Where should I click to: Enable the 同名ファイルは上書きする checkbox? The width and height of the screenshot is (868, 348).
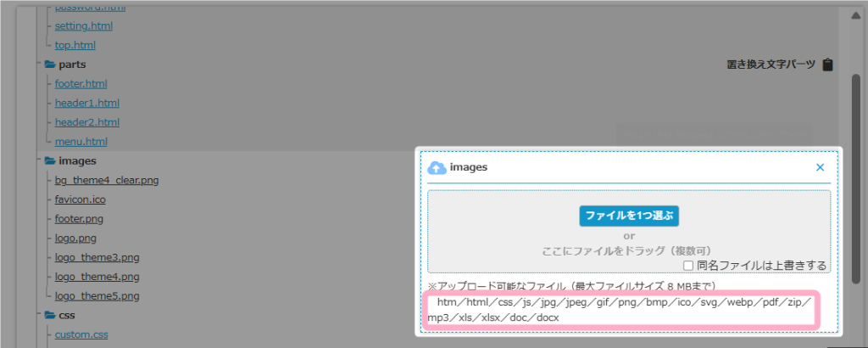(x=687, y=266)
